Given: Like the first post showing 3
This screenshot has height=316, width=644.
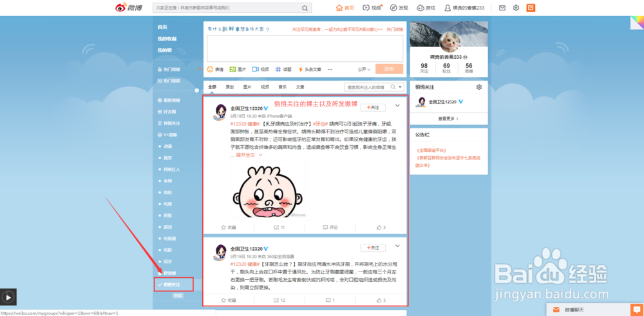Looking at the screenshot, I should pyautogui.click(x=381, y=227).
